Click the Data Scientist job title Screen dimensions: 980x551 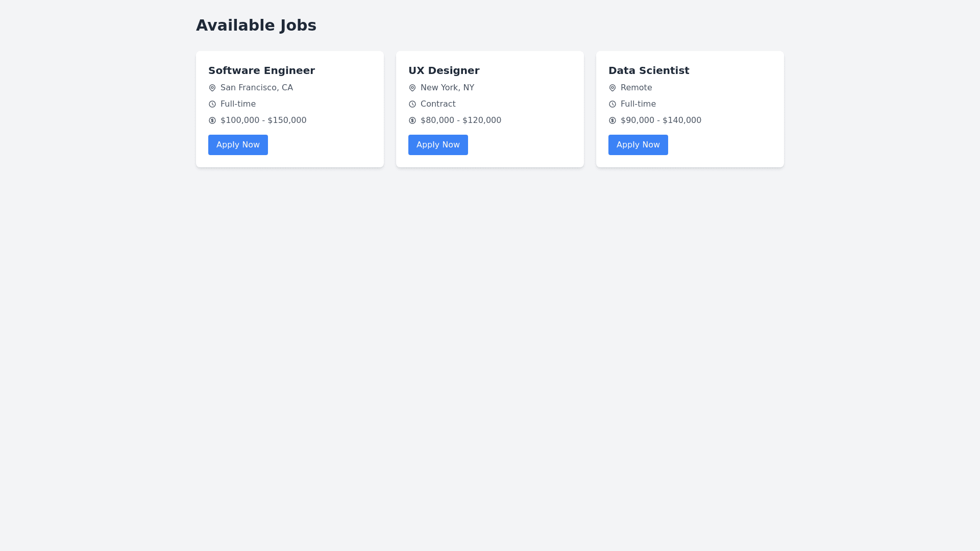pyautogui.click(x=648, y=70)
